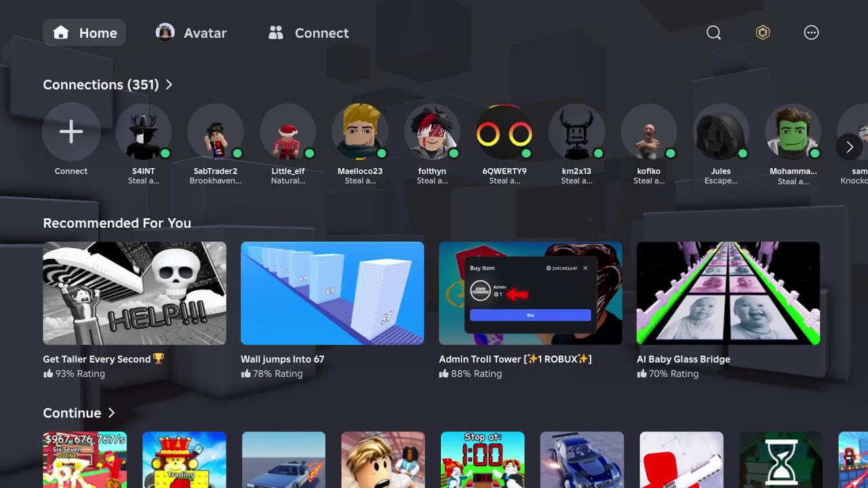Resume the DeLorean car game tile
The image size is (868, 488).
pyautogui.click(x=283, y=460)
